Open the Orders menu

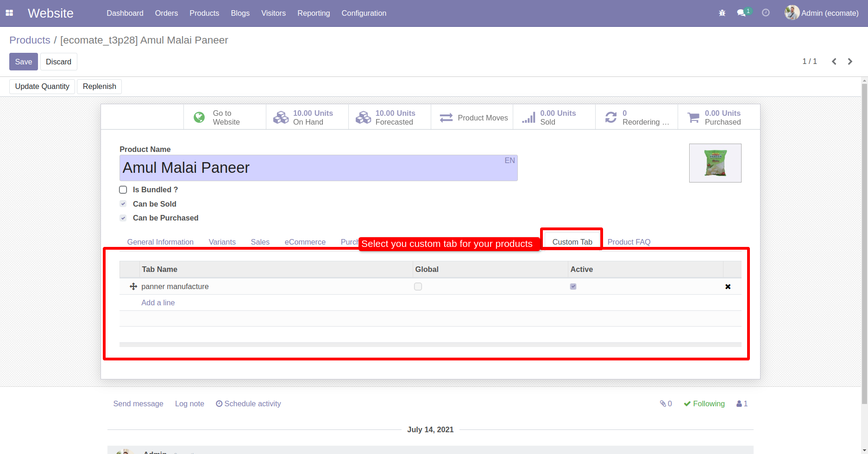[166, 13]
